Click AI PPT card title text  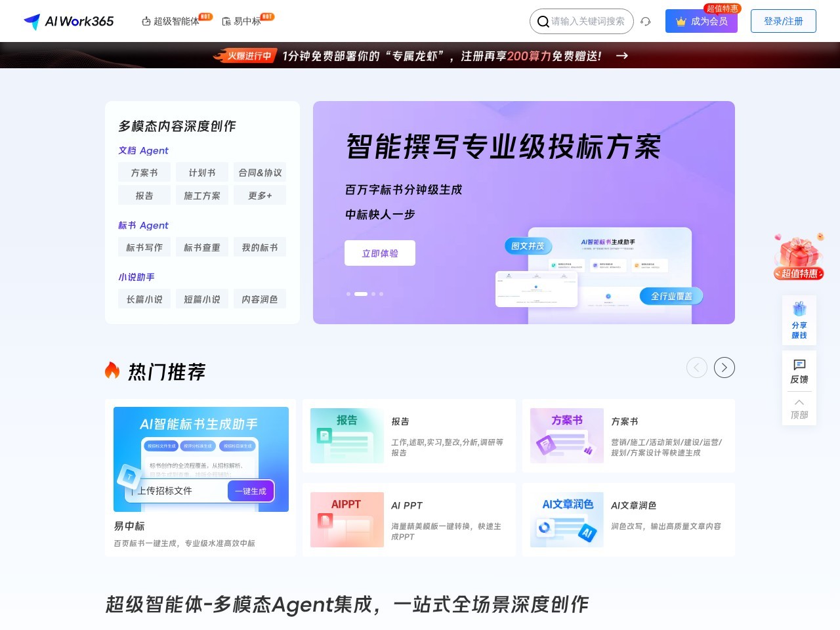coord(407,505)
